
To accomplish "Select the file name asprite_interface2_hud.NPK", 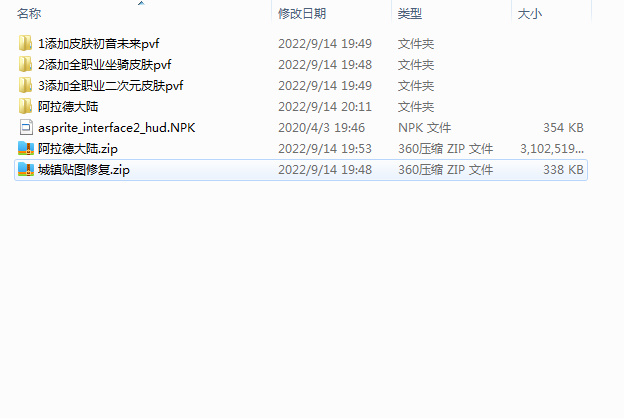I will point(117,128).
